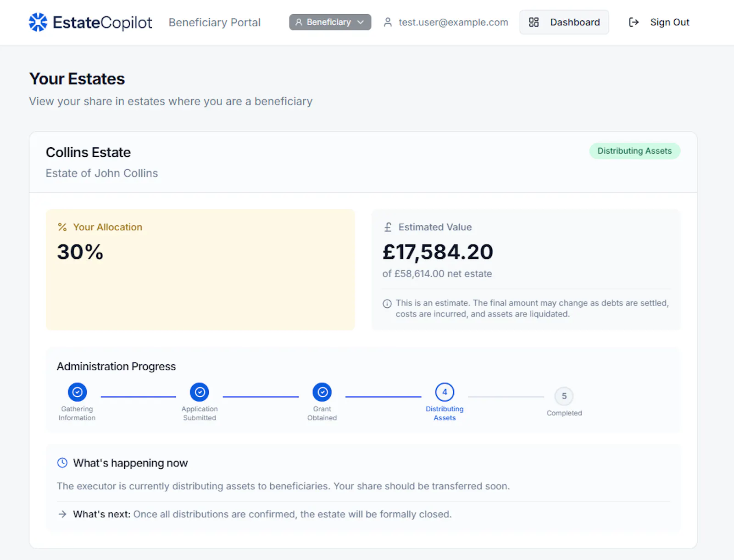The image size is (734, 560).
Task: Click the percent icon beside Your Allocation
Action: [x=62, y=227]
